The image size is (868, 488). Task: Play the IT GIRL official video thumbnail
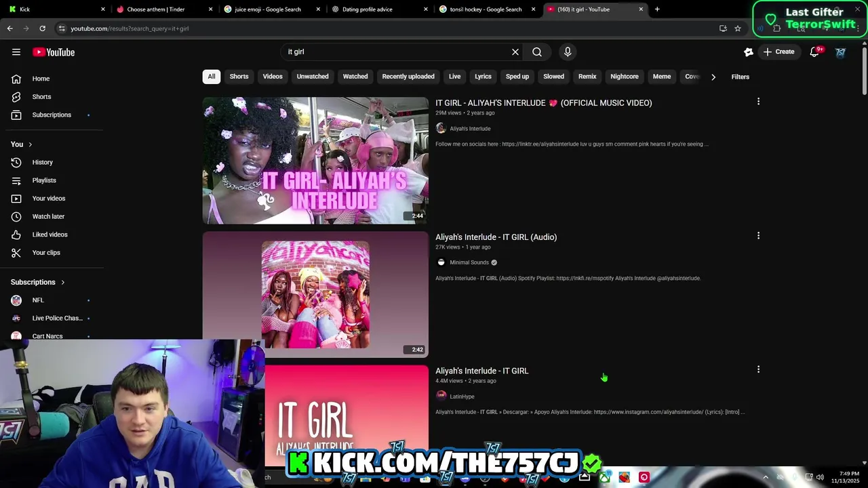(x=315, y=161)
